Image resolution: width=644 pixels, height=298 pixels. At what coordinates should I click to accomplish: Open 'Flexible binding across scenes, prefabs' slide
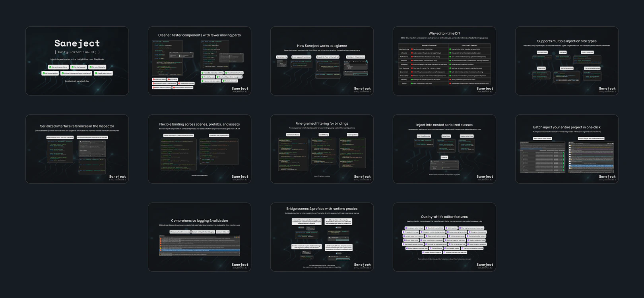(x=200, y=149)
